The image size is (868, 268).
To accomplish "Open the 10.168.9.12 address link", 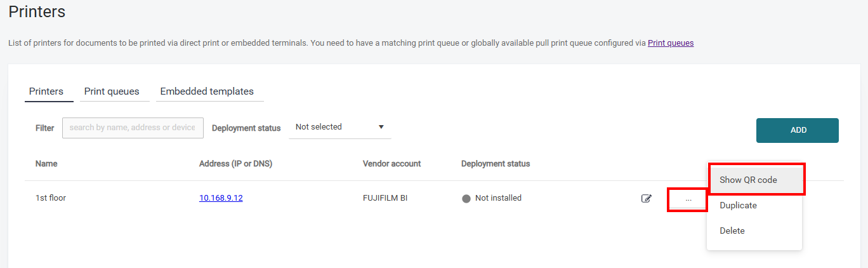I will [x=221, y=198].
